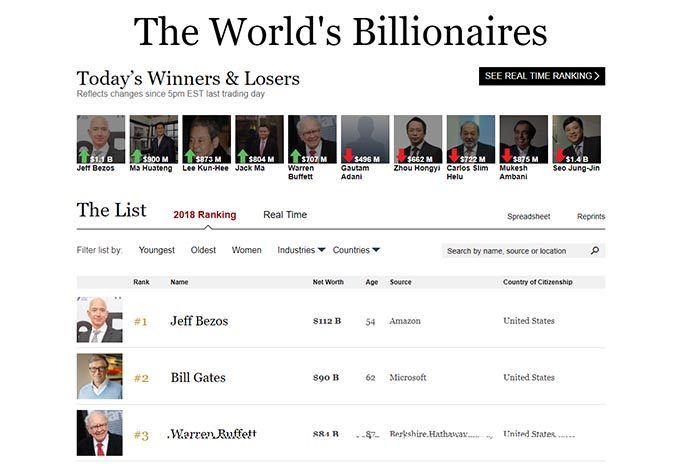Viewport: 696px width, 464px height.
Task: Filter list by Youngest
Action: pos(156,250)
